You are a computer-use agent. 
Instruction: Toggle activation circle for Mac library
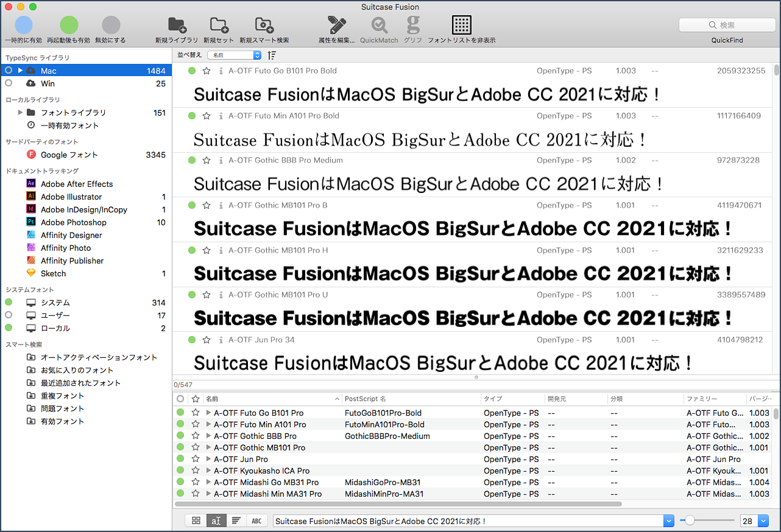click(9, 70)
